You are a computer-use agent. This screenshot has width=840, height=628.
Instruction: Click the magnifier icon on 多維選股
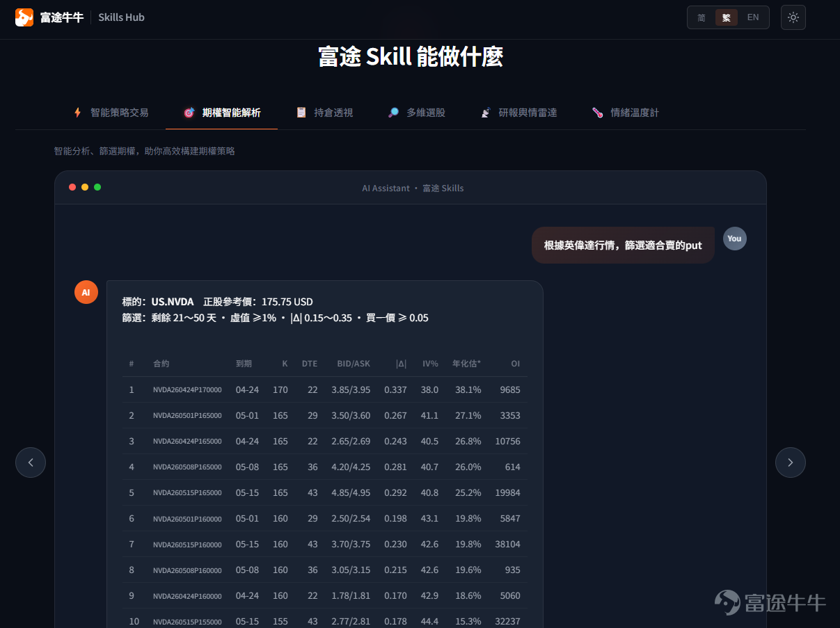point(393,112)
